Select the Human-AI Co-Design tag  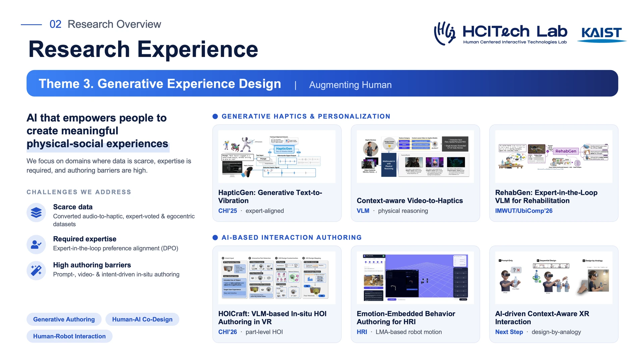142,319
